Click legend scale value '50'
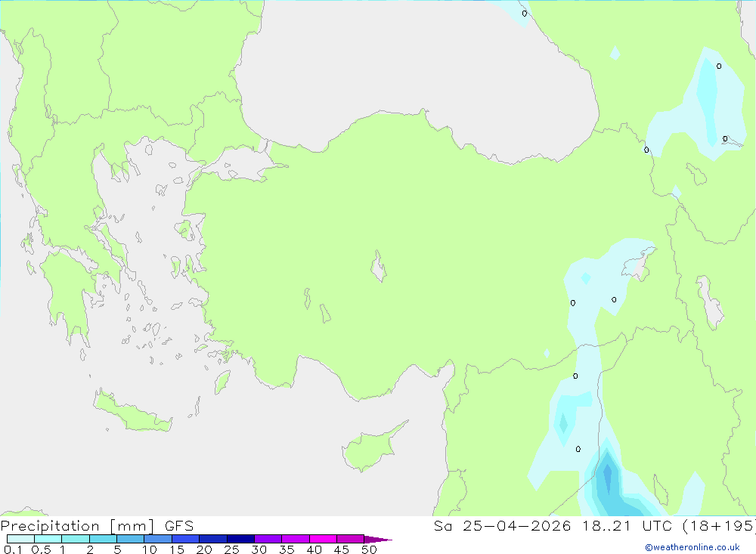This screenshot has height=554, width=756. pos(369,549)
